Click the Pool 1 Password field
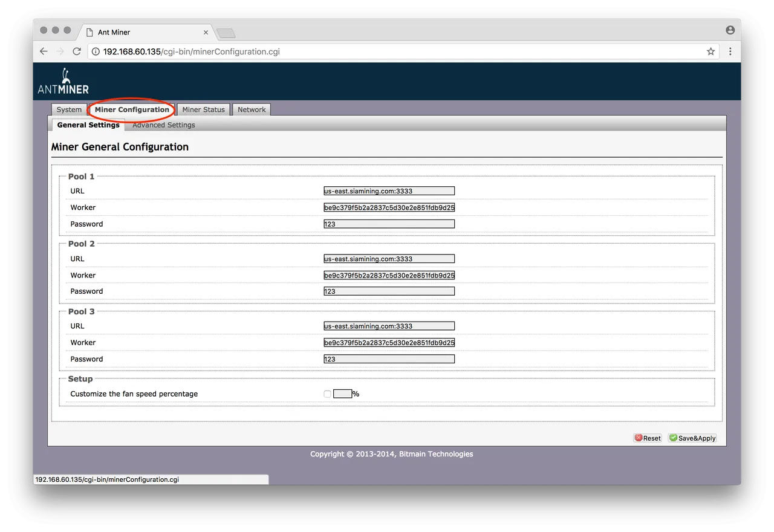The width and height of the screenshot is (774, 532). tap(389, 224)
